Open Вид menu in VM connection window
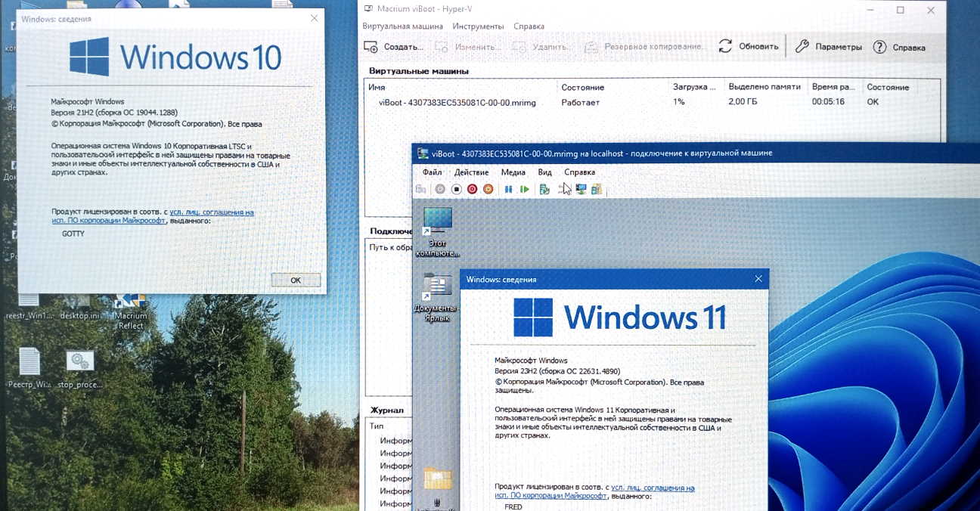This screenshot has width=980, height=511. point(544,172)
